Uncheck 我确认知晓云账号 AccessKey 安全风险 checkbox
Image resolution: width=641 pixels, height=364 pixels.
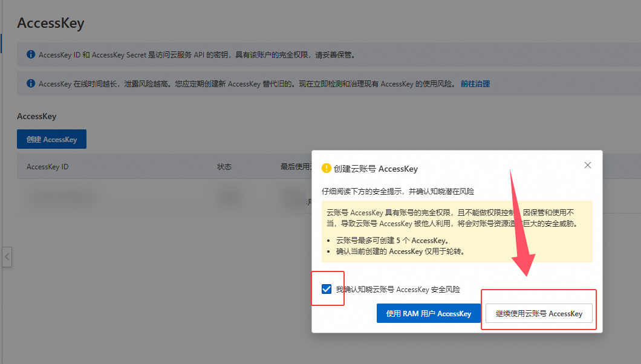tap(326, 289)
